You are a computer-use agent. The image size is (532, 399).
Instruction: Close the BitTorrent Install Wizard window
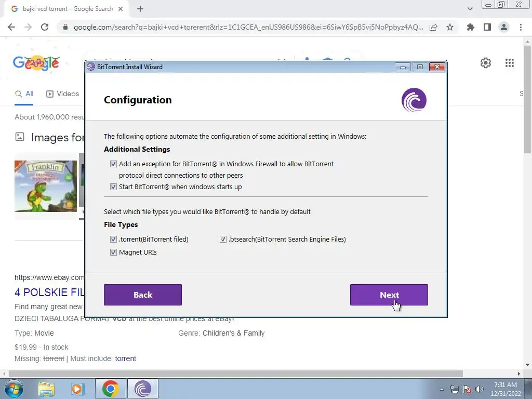(437, 67)
